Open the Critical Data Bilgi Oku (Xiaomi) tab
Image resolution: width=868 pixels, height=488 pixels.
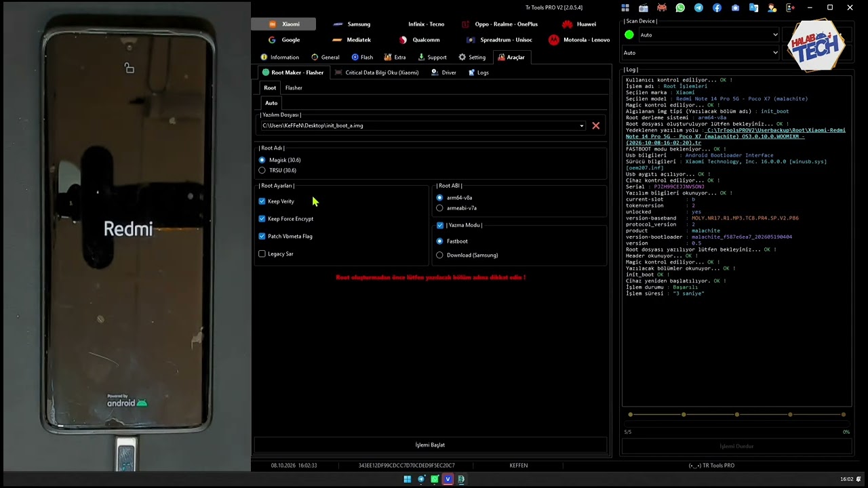point(377,73)
